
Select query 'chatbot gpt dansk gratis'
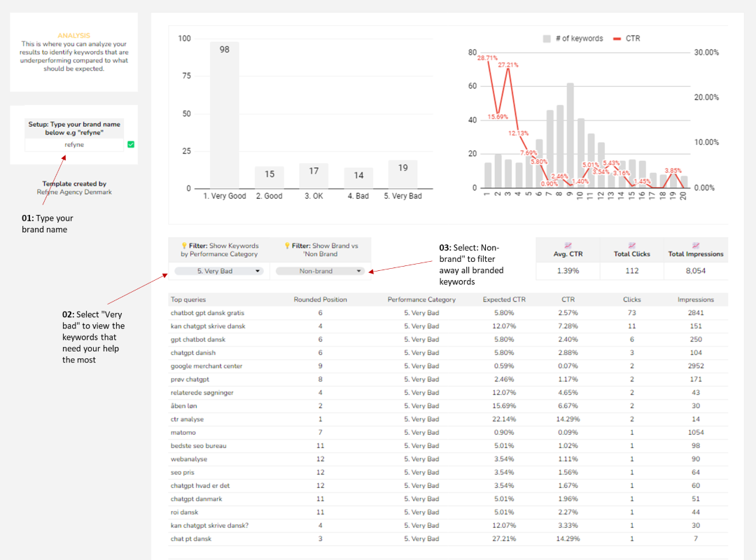tap(207, 313)
